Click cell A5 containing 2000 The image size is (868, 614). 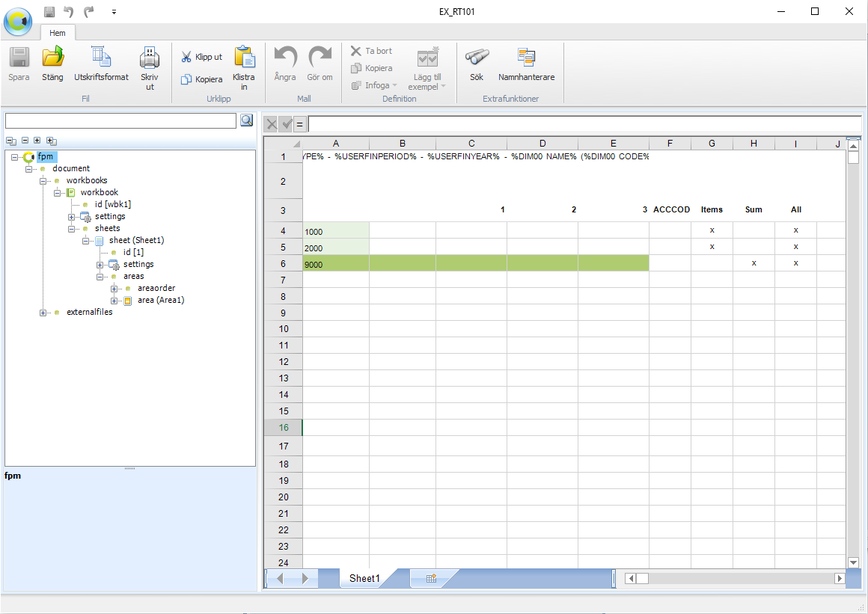[x=336, y=247]
